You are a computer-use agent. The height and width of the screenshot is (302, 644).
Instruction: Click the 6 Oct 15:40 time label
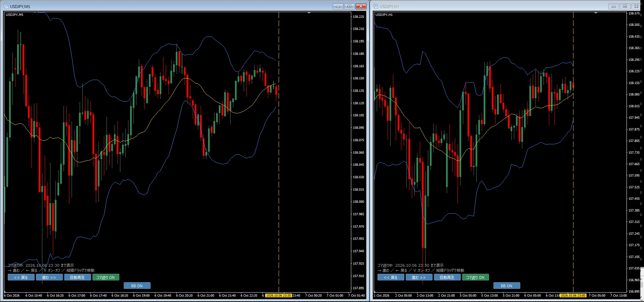click(x=34, y=296)
